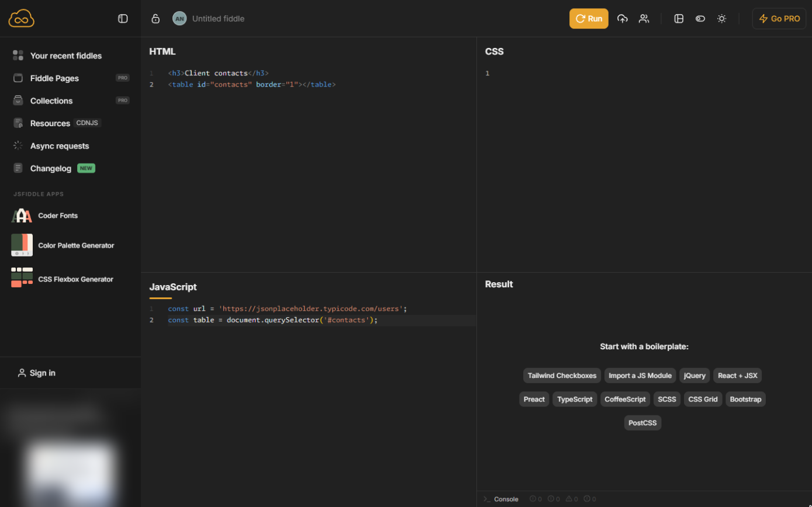Open the HTML panel settings label
The image size is (812, 507).
163,51
